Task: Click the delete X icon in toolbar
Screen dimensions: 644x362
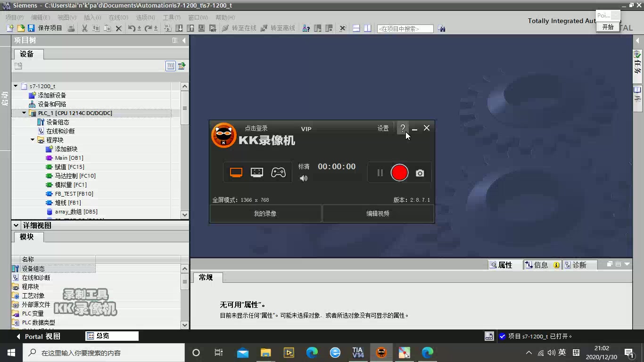Action: [x=119, y=28]
